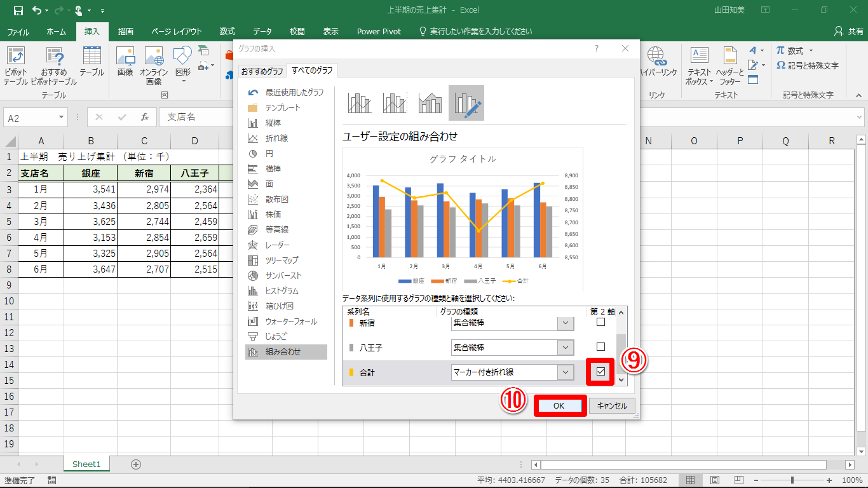Zoom out with the minus button
Image resolution: width=868 pixels, height=488 pixels.
click(756, 480)
